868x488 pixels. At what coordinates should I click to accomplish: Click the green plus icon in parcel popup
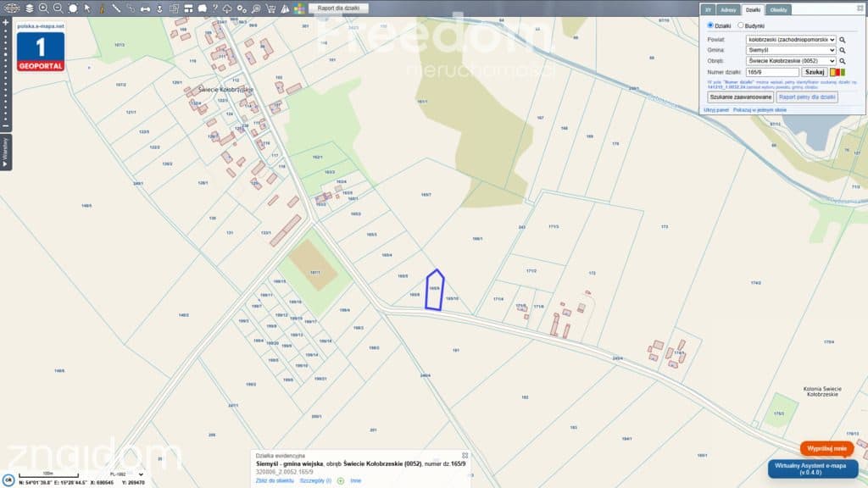pyautogui.click(x=341, y=481)
